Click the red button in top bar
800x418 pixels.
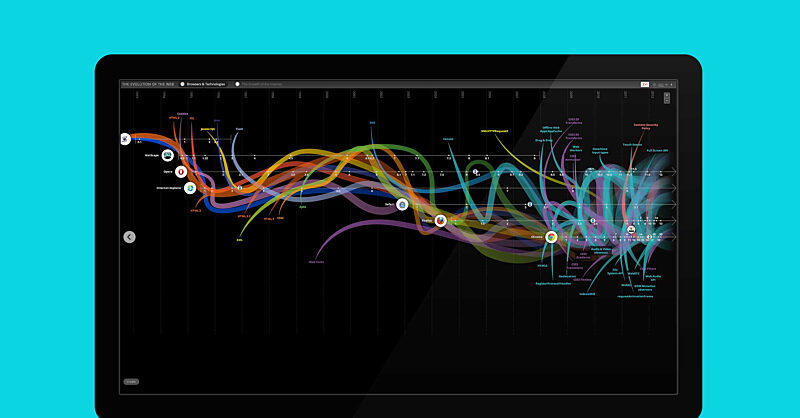645,84
